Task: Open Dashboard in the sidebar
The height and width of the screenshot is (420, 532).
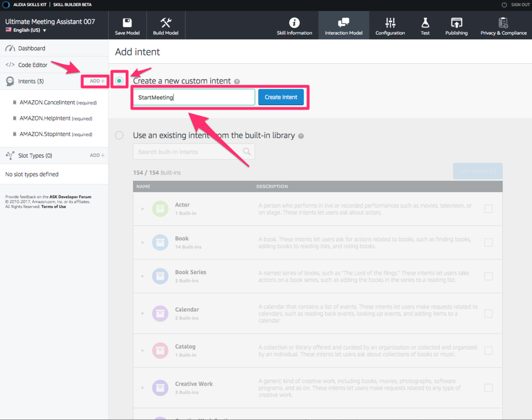Action: 54,48
